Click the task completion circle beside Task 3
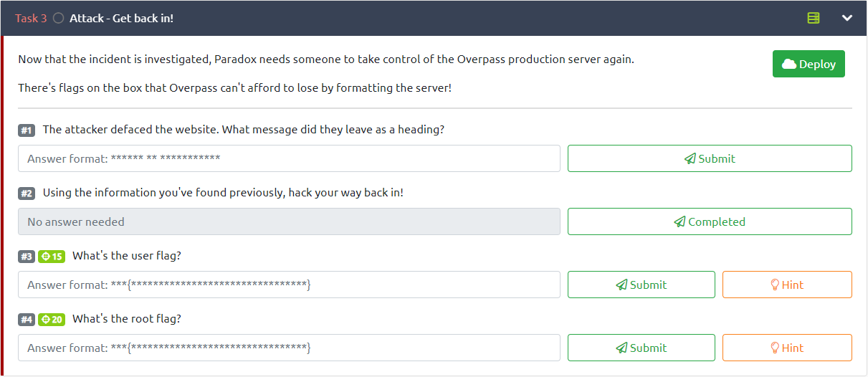The image size is (868, 377). click(x=58, y=18)
